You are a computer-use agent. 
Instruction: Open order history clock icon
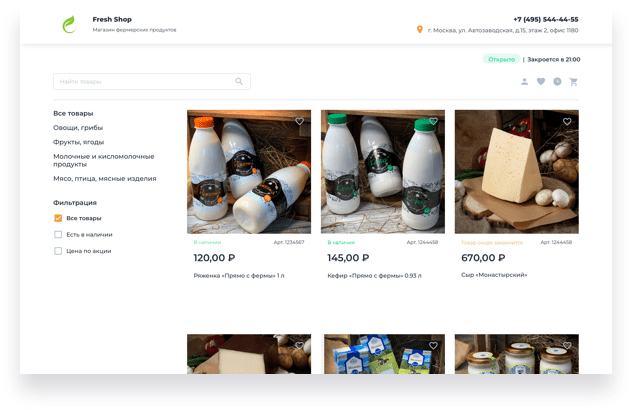557,81
